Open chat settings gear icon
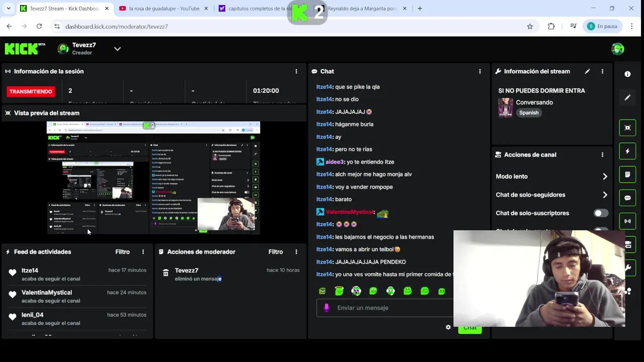The width and height of the screenshot is (644, 362). 448,327
